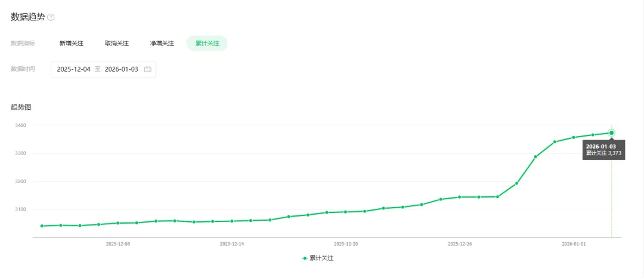The width and height of the screenshot is (644, 278).
Task: Select the highlighted 2026-01-03 data point
Action: pyautogui.click(x=611, y=132)
